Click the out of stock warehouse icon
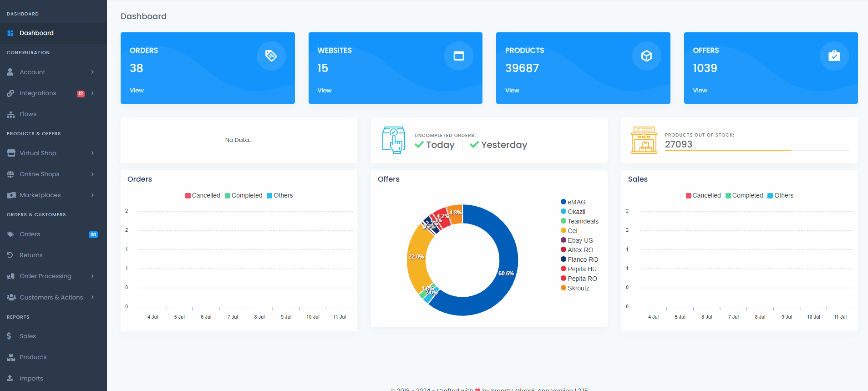This screenshot has height=391, width=868. point(644,140)
